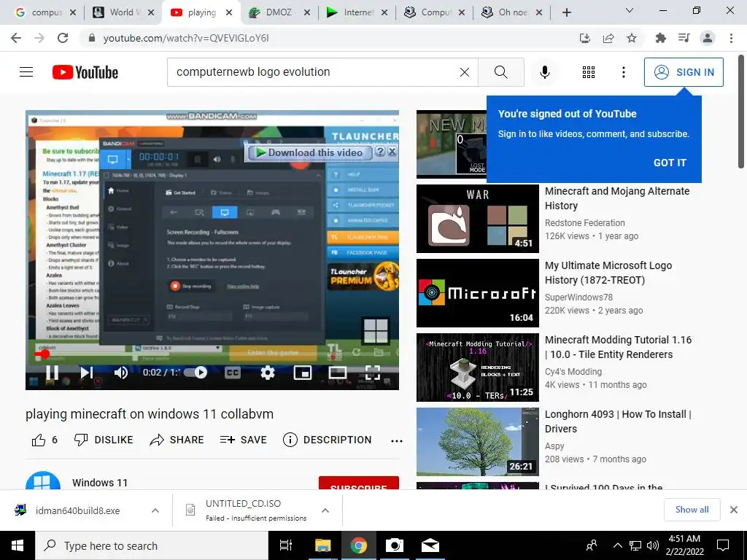
Task: Open the Windows 11 channel name
Action: coord(100,483)
